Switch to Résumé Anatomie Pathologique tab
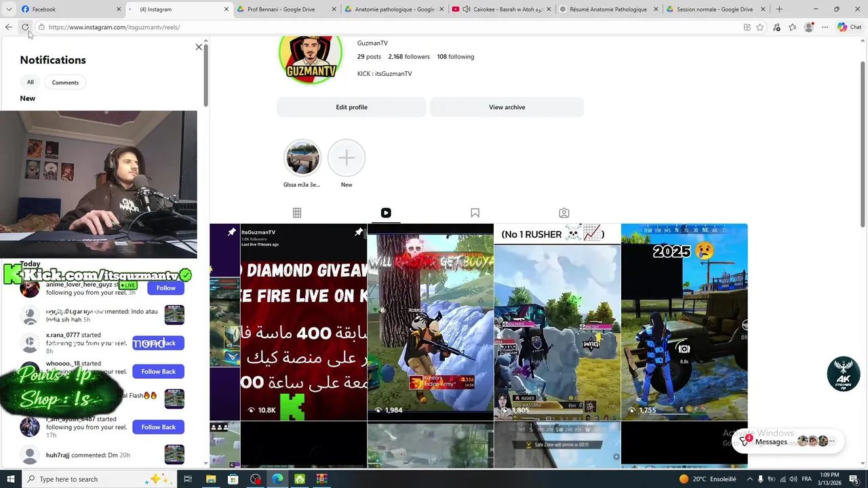 [x=608, y=9]
